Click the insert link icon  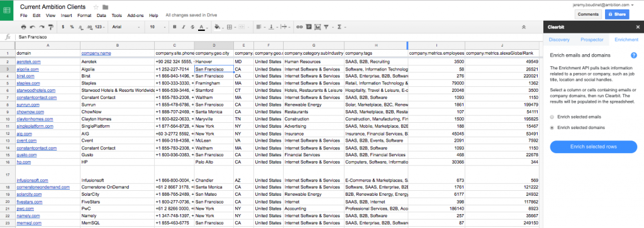(x=299, y=27)
